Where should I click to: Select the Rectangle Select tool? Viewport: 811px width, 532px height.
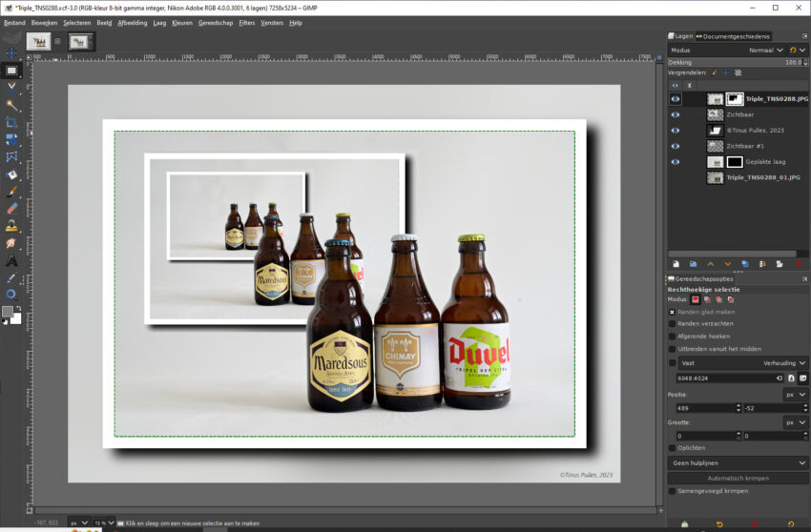click(11, 71)
